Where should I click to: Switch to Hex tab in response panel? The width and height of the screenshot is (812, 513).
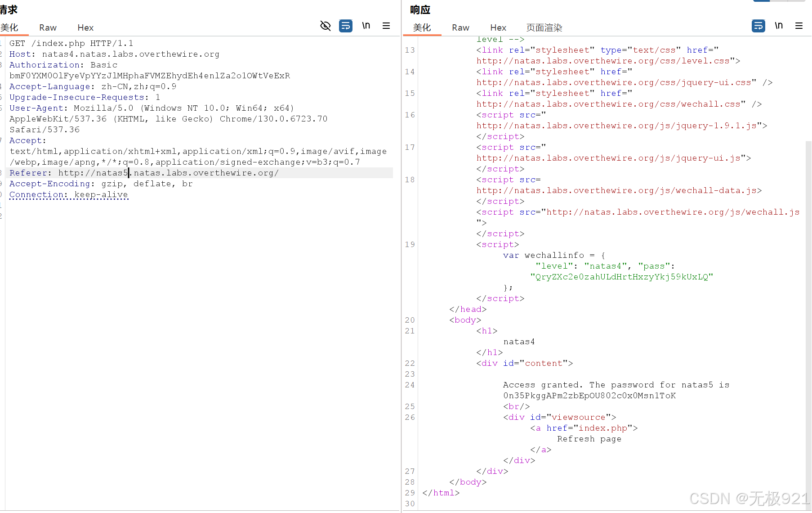point(498,28)
